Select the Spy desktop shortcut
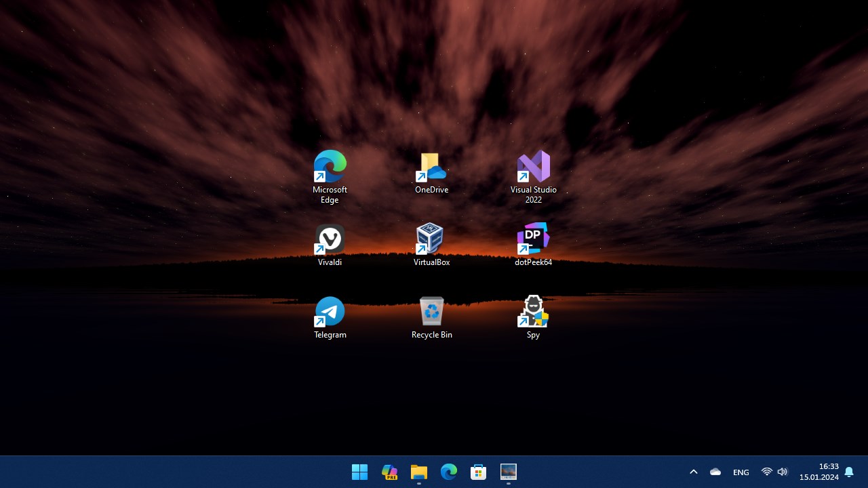Image resolution: width=868 pixels, height=488 pixels. (534, 317)
